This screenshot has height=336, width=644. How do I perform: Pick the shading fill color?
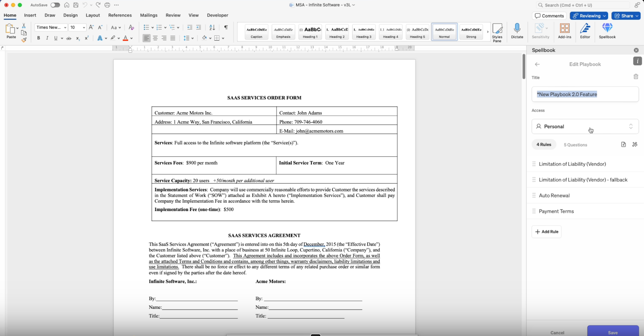coord(204,38)
